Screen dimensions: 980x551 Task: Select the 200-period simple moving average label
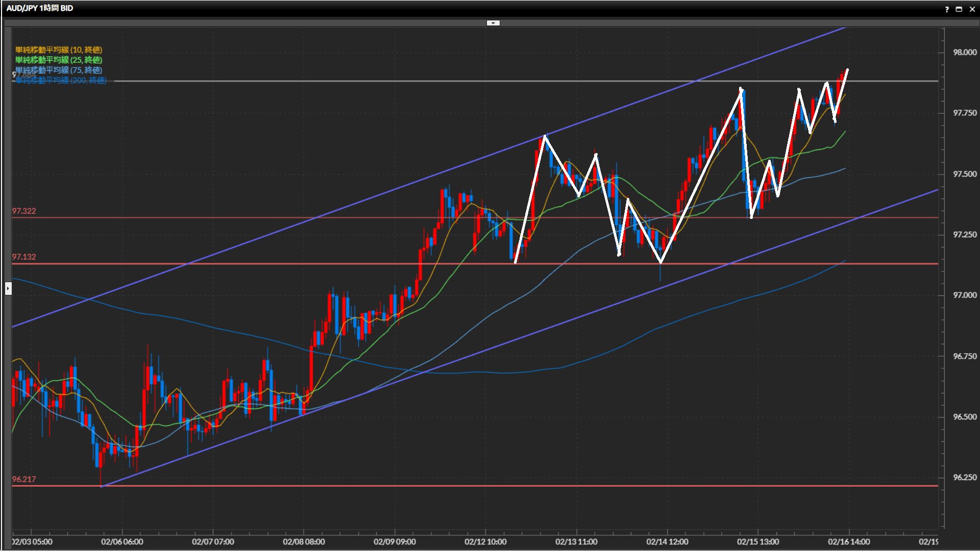tap(61, 80)
